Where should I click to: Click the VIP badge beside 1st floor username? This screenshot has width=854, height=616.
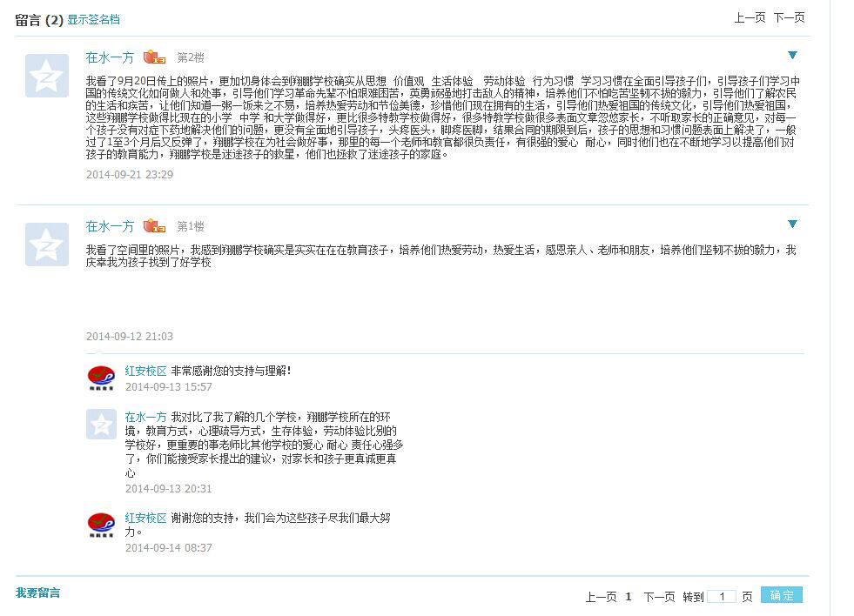(x=154, y=226)
